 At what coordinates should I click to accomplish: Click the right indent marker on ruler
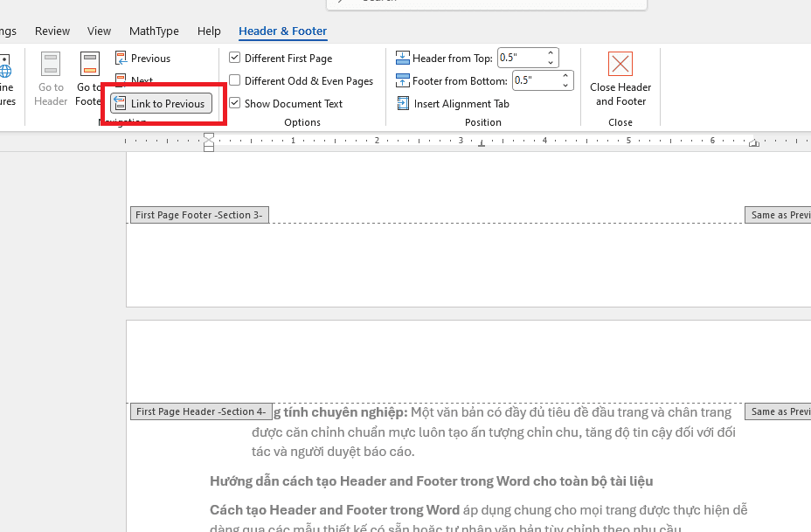754,143
